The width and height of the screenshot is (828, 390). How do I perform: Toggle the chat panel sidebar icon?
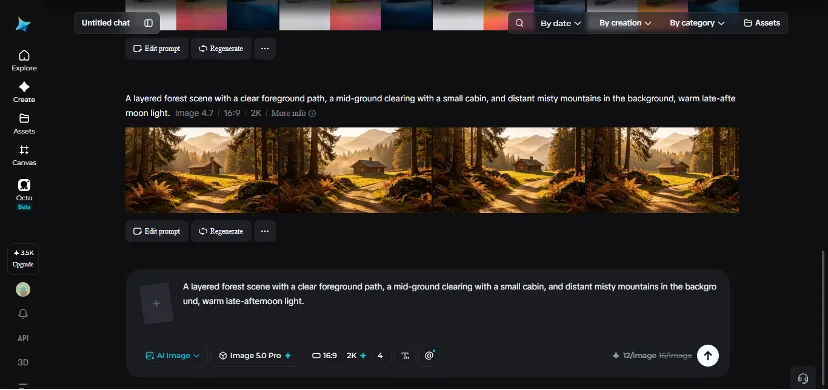(148, 23)
